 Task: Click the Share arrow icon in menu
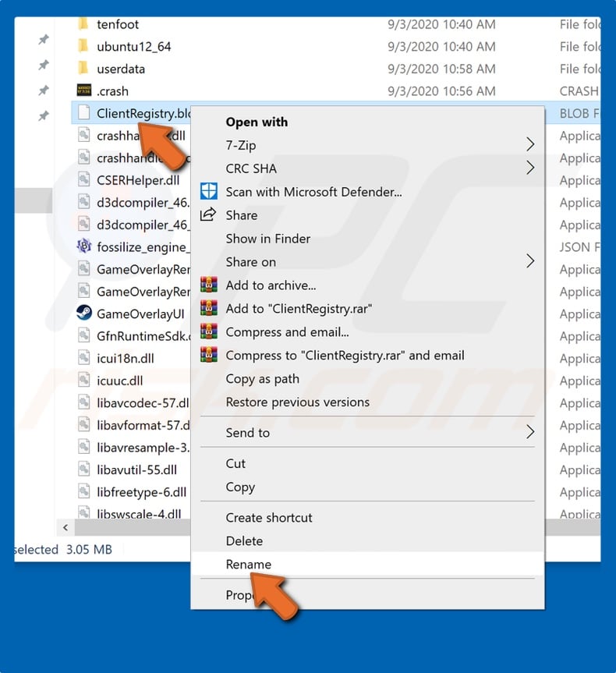208,214
